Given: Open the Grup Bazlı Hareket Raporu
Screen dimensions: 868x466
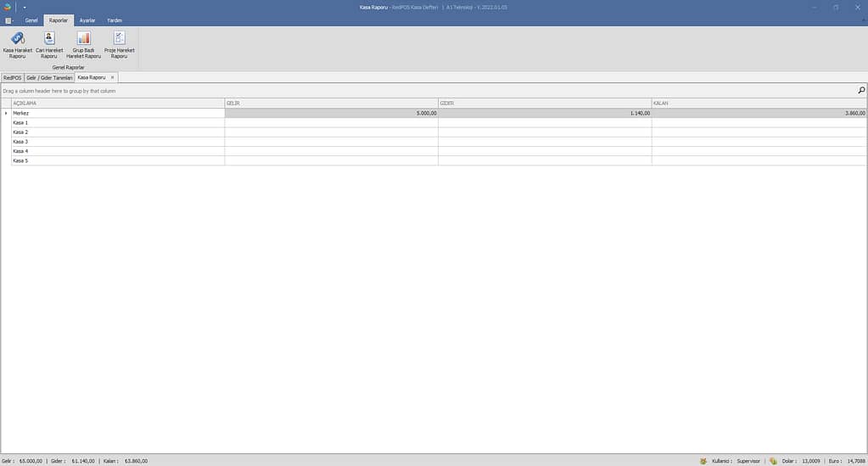Looking at the screenshot, I should click(x=84, y=45).
